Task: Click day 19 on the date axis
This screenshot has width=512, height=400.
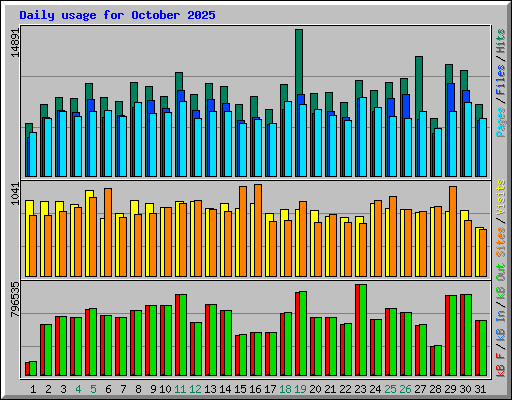Action: point(300,389)
